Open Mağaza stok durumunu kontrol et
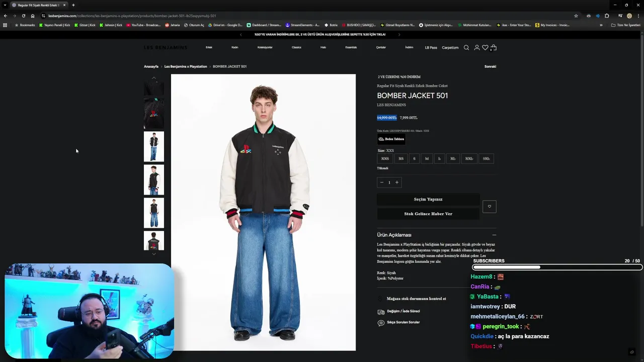644x362 pixels. tap(416, 299)
